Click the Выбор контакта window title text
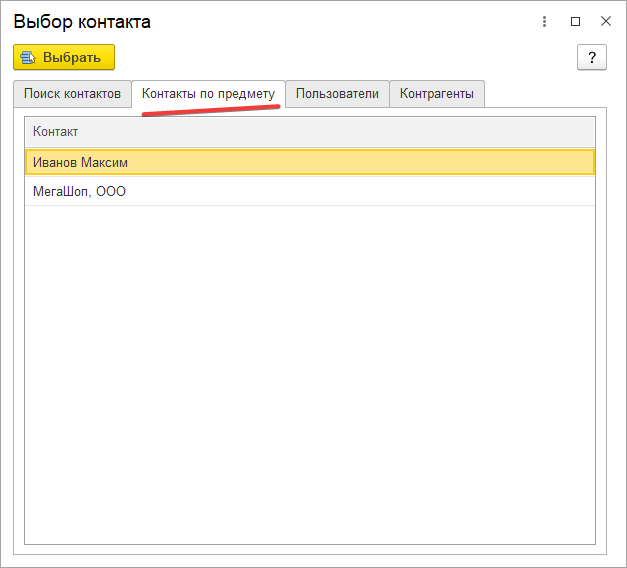 coord(82,21)
